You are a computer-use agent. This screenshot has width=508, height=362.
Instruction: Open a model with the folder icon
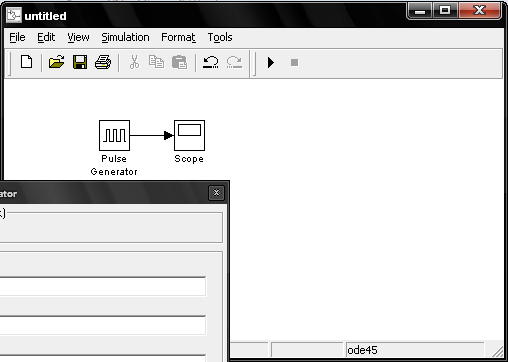click(x=56, y=62)
